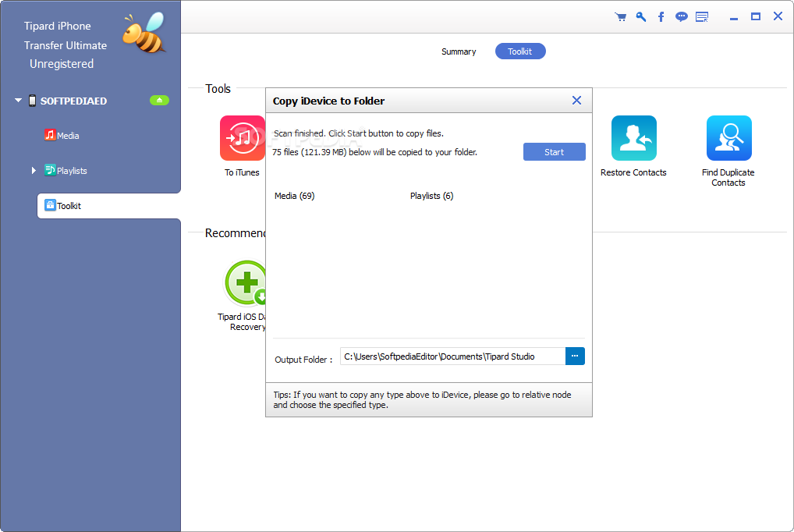794x532 pixels.
Task: Open the menu list icon in title bar
Action: click(702, 17)
